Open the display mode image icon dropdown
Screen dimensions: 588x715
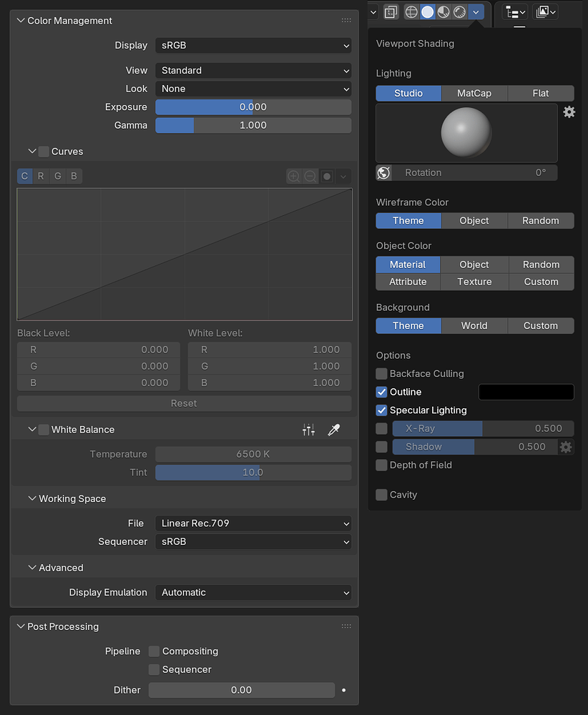(545, 12)
